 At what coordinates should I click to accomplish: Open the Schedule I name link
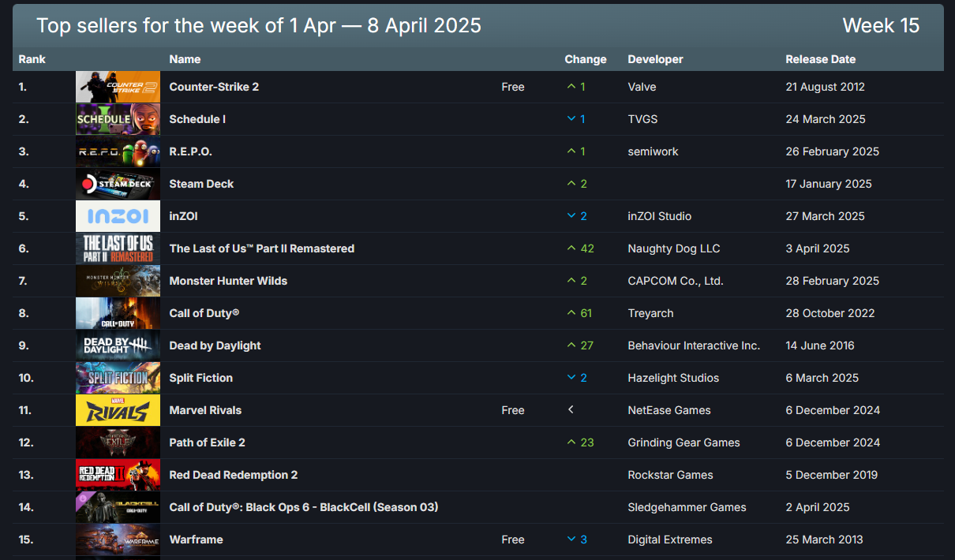point(197,119)
